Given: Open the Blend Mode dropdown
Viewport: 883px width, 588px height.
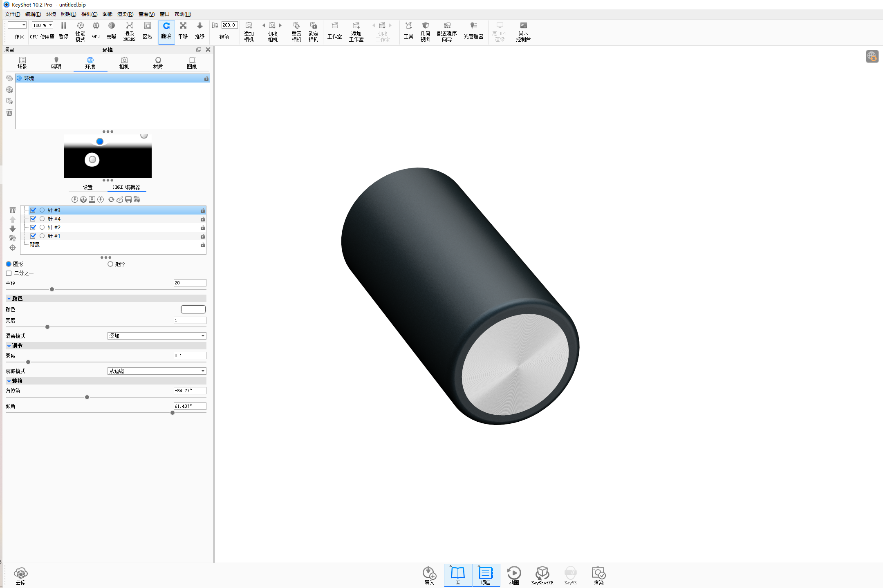Looking at the screenshot, I should pyautogui.click(x=157, y=336).
